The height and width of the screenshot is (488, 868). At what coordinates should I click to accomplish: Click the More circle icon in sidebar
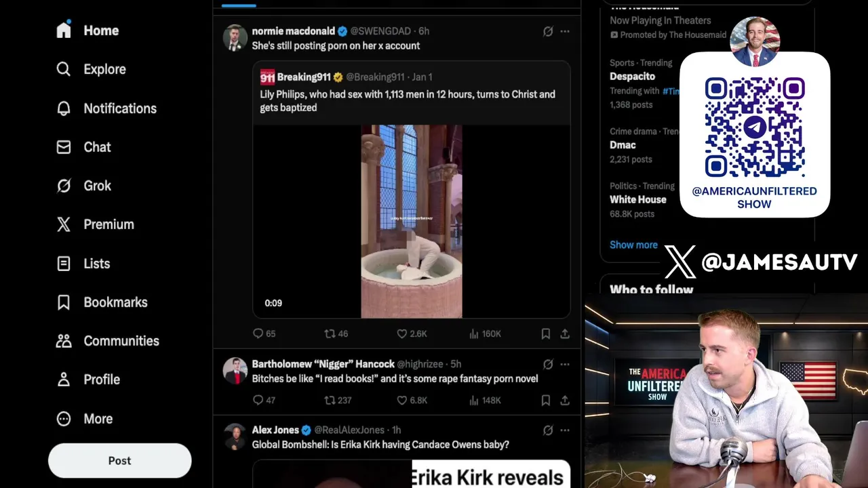64,419
